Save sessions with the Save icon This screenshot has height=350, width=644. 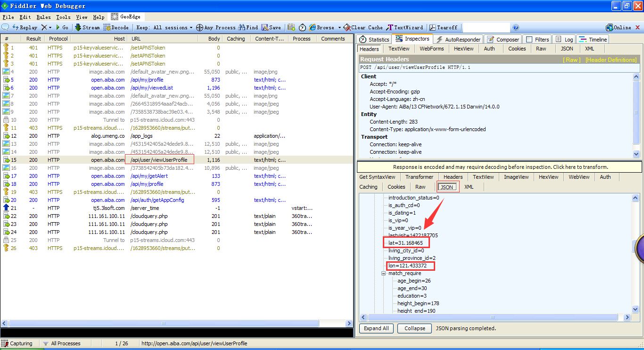(x=271, y=27)
